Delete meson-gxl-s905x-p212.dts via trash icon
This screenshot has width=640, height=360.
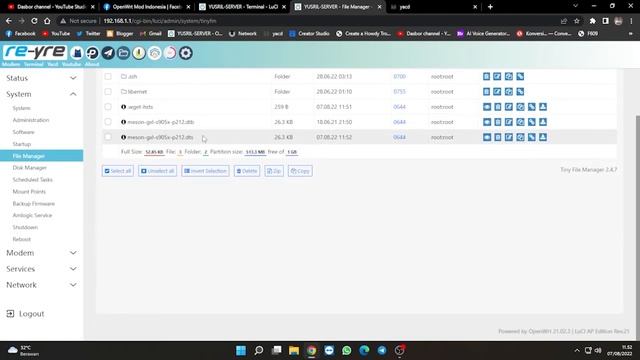pyautogui.click(x=498, y=137)
